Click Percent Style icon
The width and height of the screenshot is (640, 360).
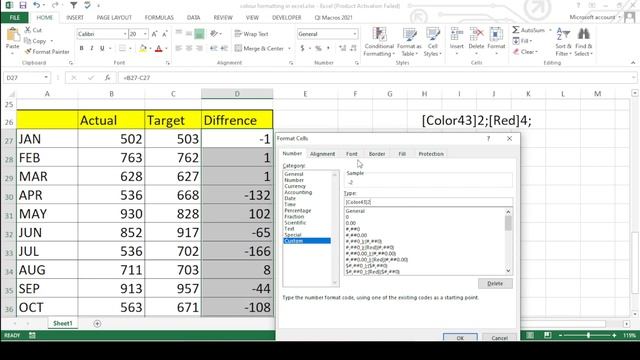click(x=318, y=48)
